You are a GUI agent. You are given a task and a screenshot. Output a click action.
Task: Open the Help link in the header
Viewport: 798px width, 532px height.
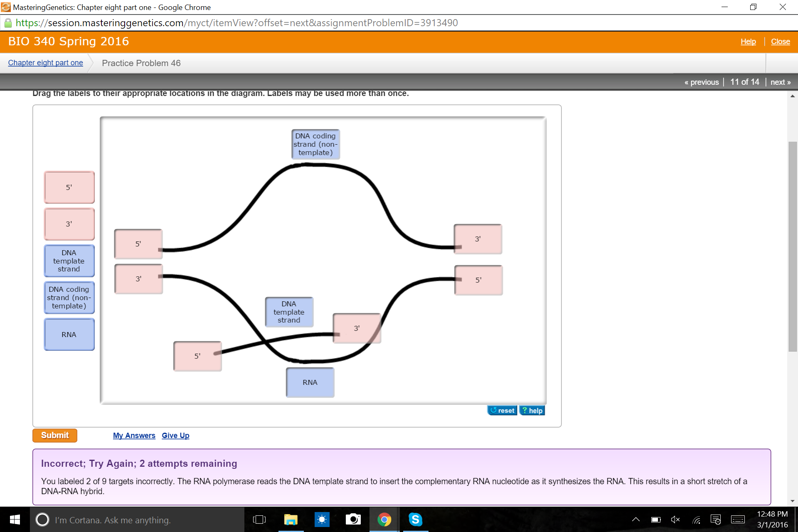pos(748,42)
